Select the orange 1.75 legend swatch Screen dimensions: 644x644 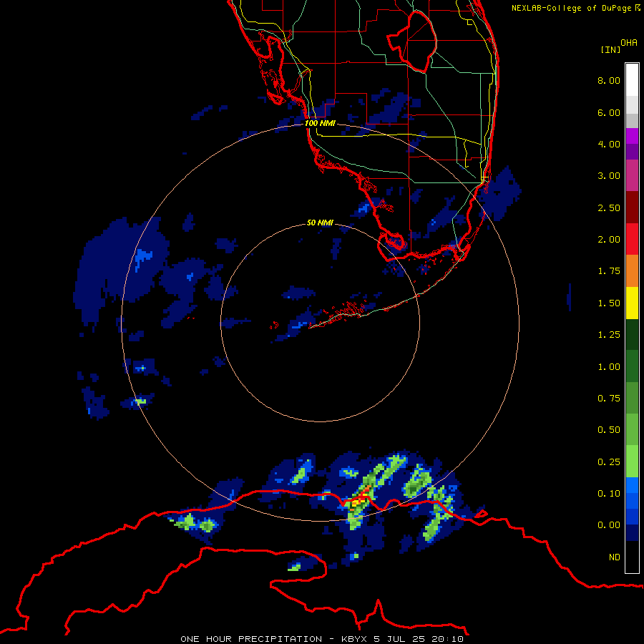tap(632, 271)
